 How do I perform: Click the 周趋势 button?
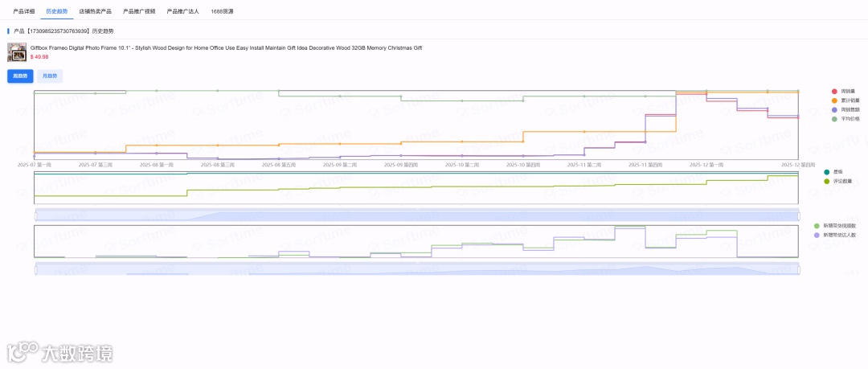(20, 76)
